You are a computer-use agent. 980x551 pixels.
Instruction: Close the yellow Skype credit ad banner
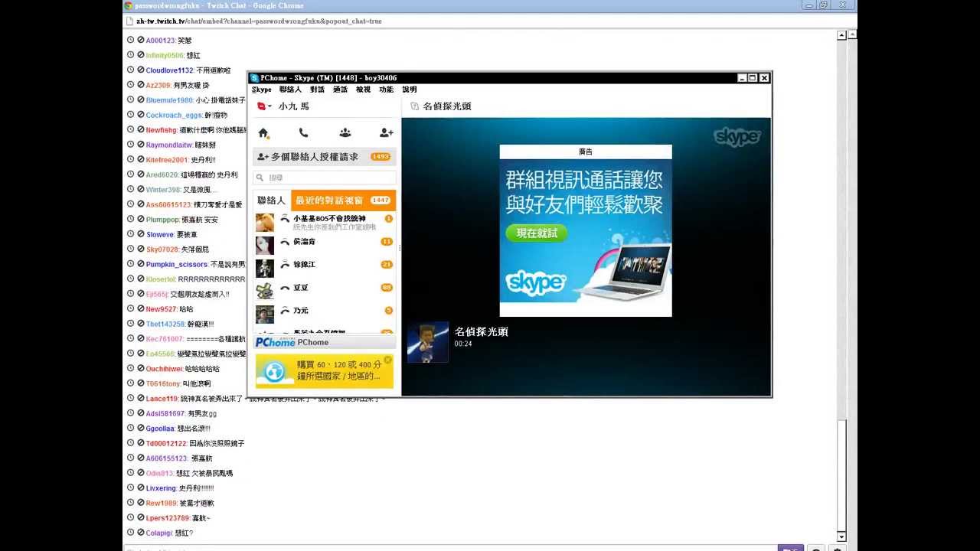[387, 360]
